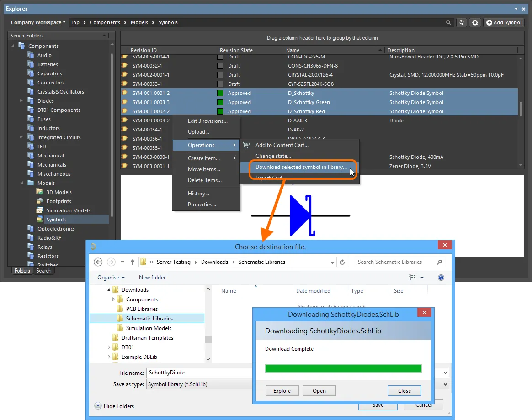Go up one folder level with up arrow
The width and height of the screenshot is (532, 420).
(133, 262)
